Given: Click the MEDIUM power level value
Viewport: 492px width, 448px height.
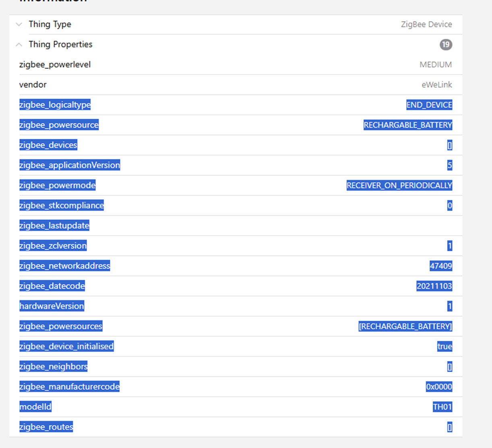Looking at the screenshot, I should tap(436, 64).
